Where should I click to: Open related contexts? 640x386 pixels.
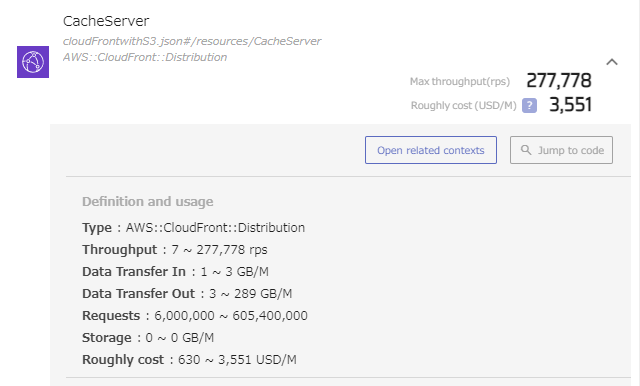coord(431,150)
